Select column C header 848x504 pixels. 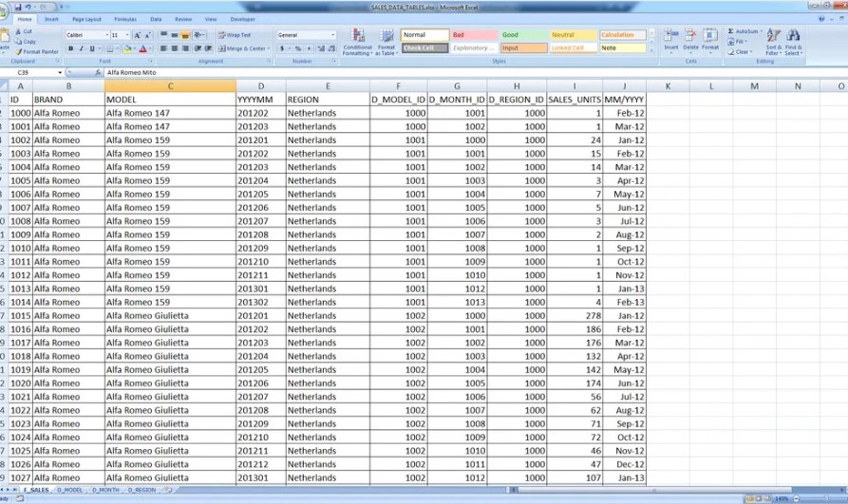[170, 86]
